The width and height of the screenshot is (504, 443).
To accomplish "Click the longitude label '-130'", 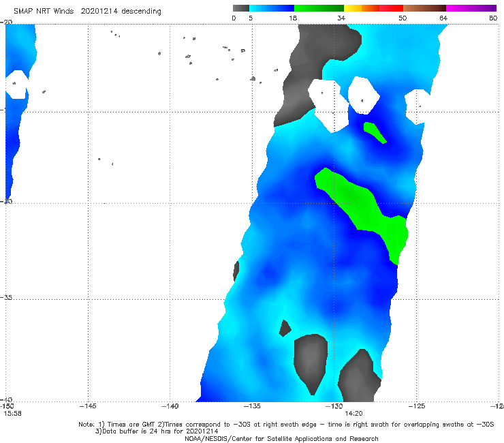I will (x=334, y=406).
